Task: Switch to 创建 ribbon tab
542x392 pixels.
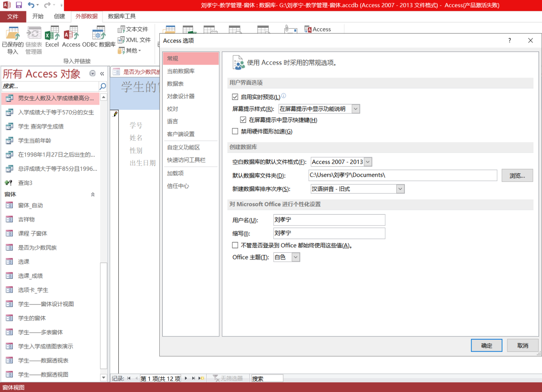Action: pos(59,17)
